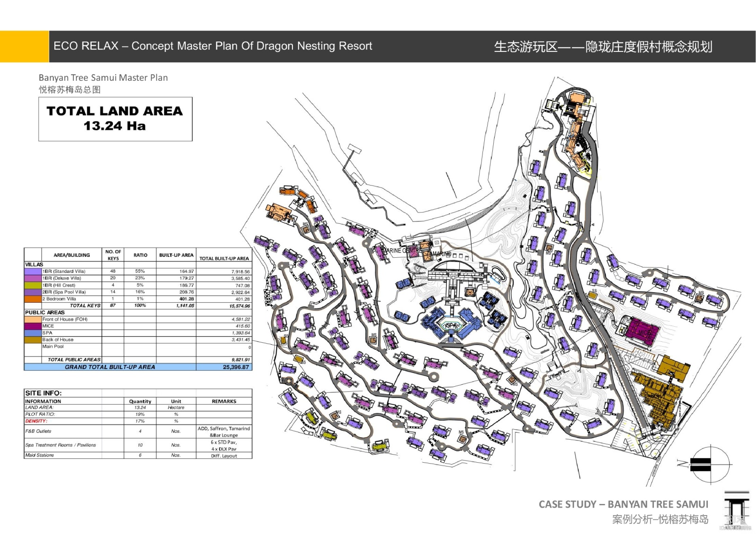Click the blue SPA building on the site plan
Image resolution: width=756 pixels, height=534 pixels.
coord(451,325)
